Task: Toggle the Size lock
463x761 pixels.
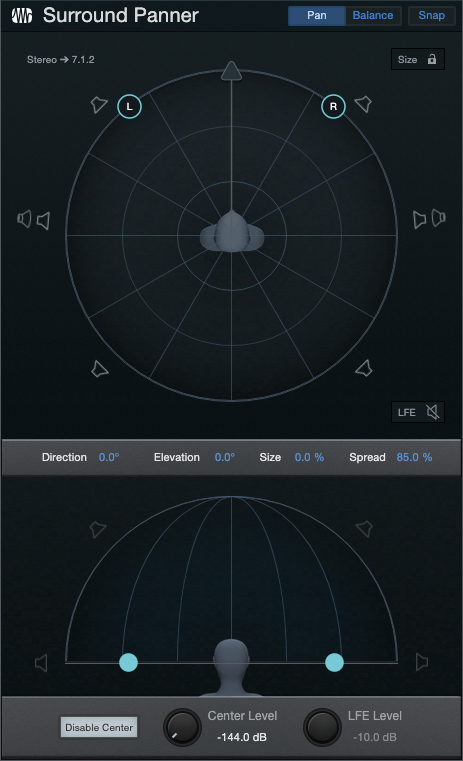Action: pyautogui.click(x=417, y=59)
